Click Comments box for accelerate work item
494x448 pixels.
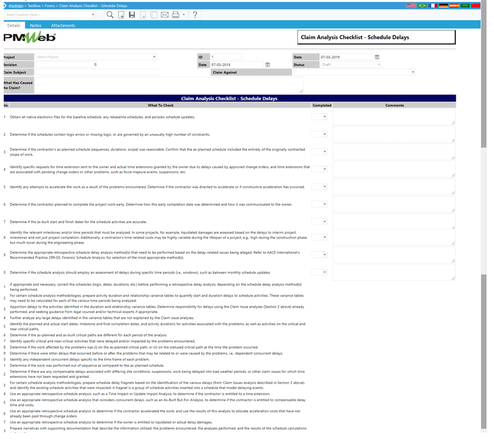point(394,187)
